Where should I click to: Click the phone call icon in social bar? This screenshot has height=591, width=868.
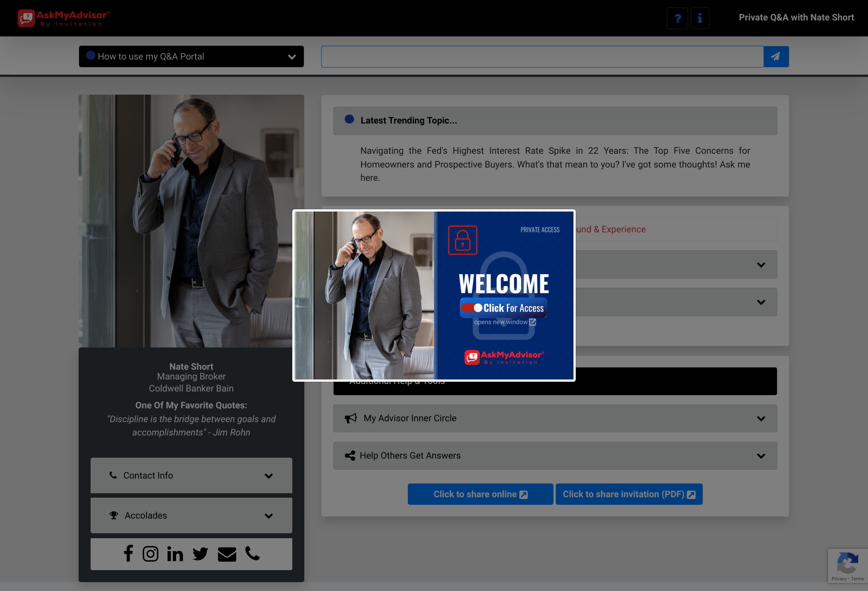click(252, 553)
